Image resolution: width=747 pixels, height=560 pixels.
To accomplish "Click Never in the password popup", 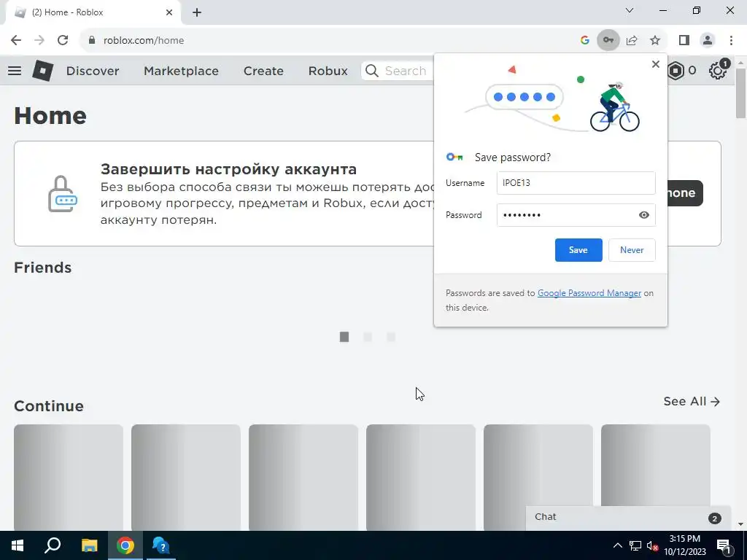I will (632, 250).
